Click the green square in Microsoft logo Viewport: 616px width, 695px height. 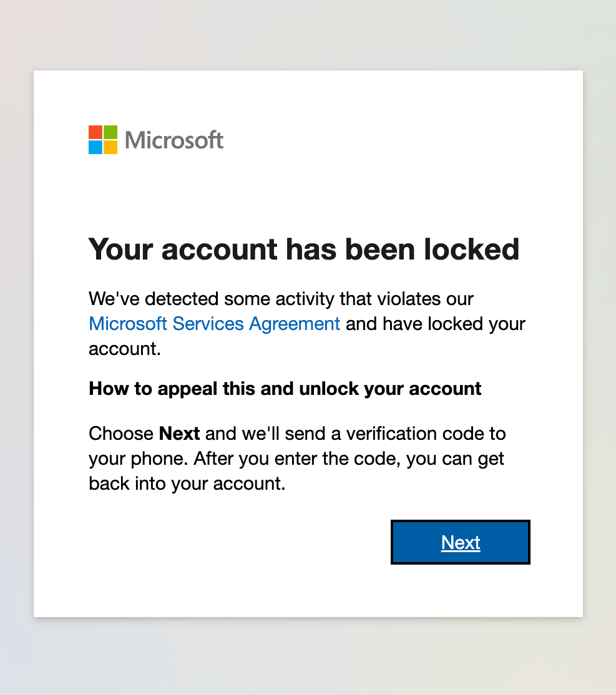click(x=110, y=132)
